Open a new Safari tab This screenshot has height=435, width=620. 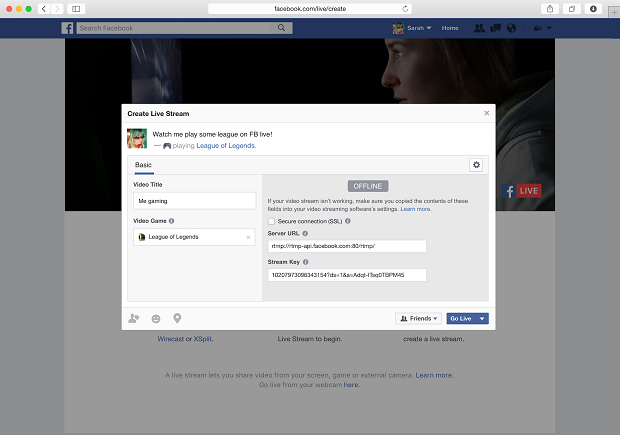click(x=614, y=12)
